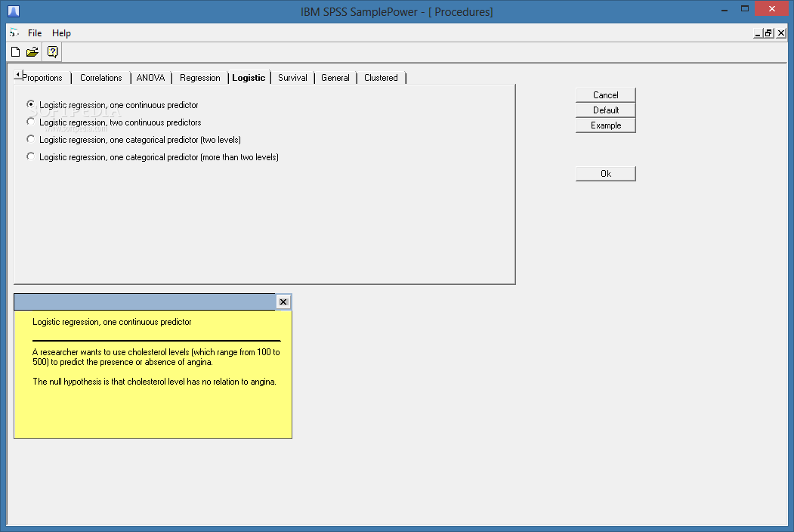
Task: Click the SamplePower app icon in title bar
Action: point(14,11)
